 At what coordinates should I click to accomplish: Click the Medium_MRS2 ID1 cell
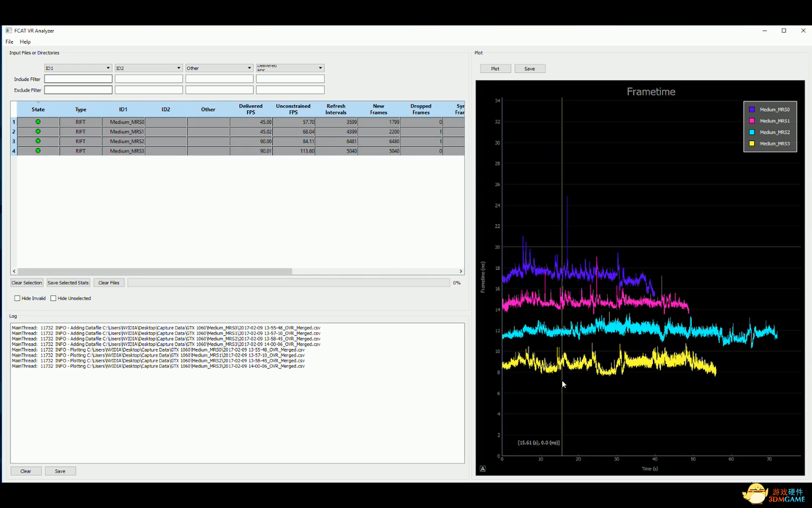[123, 141]
